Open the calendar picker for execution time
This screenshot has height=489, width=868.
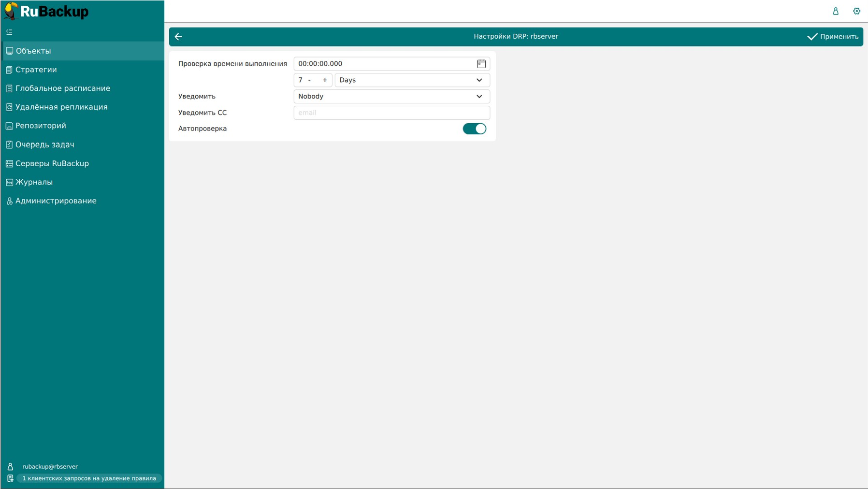pos(481,64)
